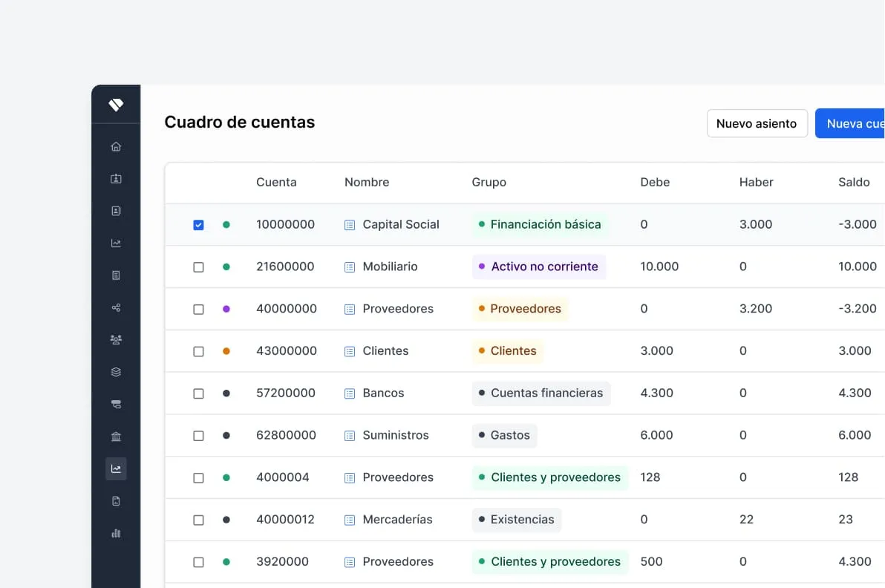Click the Nuevo asiento button
885x588 pixels.
pyautogui.click(x=757, y=123)
